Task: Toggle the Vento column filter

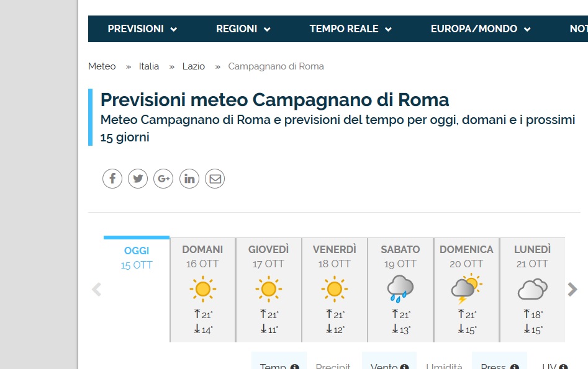Action: tap(389, 365)
